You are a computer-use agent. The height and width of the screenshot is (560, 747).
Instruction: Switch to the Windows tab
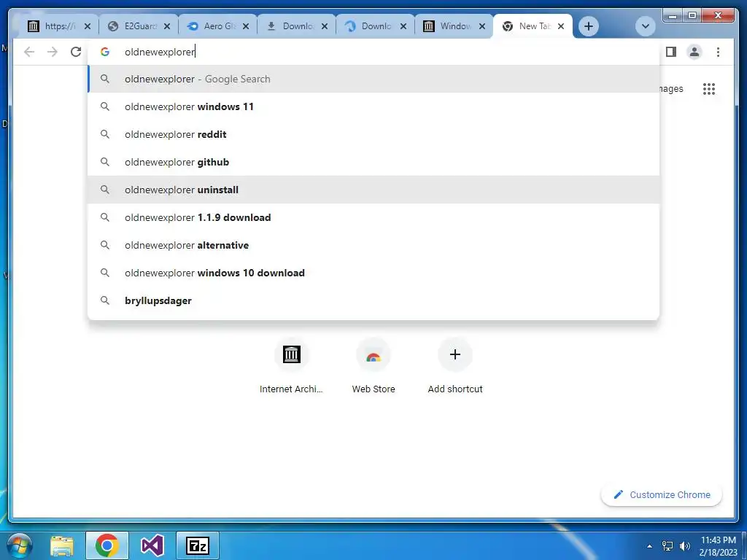point(454,26)
